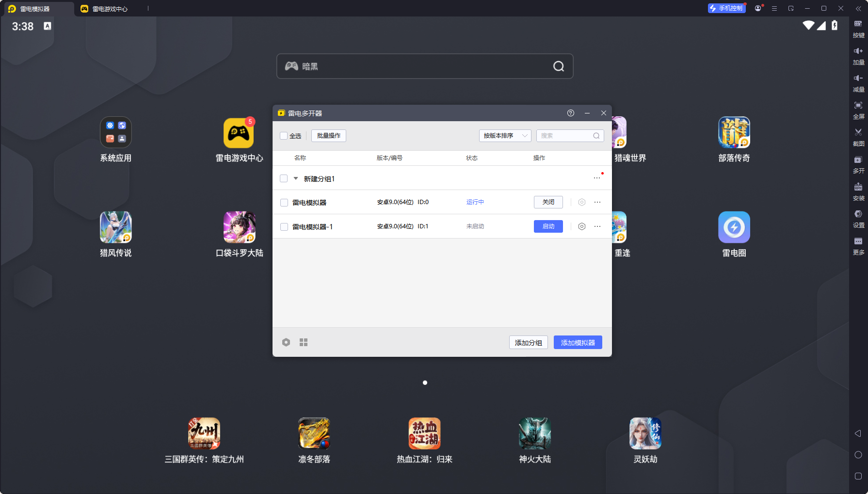Click the 版本/编号 column header

[x=389, y=158]
